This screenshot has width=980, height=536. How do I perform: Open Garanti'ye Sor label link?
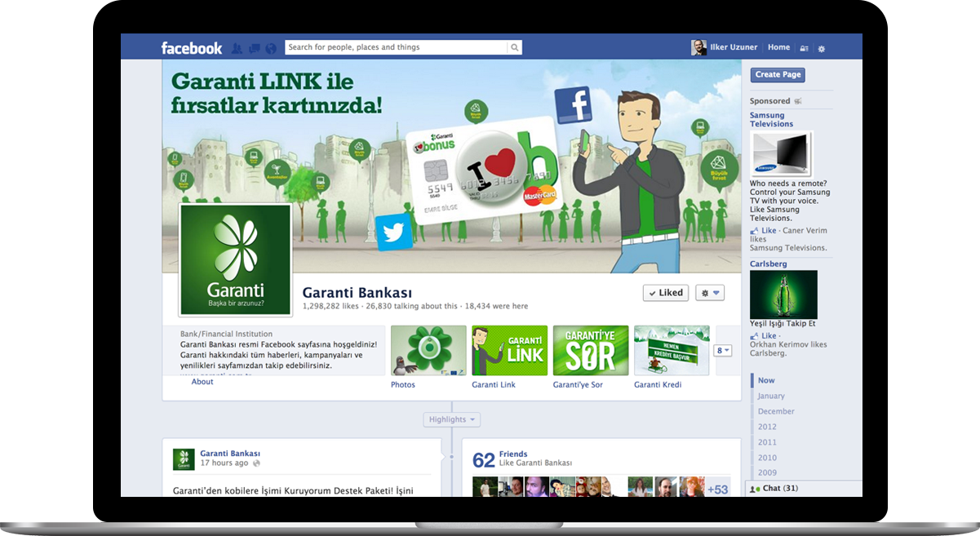click(x=578, y=385)
